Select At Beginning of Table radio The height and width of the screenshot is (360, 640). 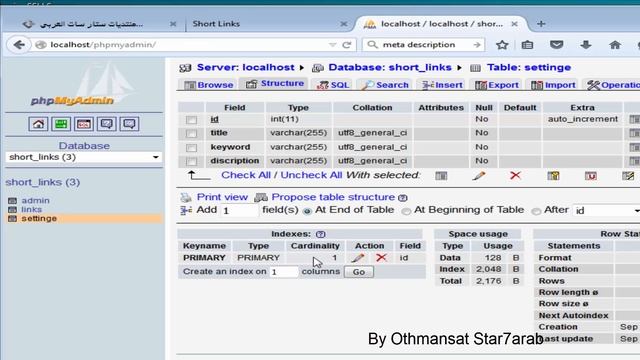pos(406,211)
